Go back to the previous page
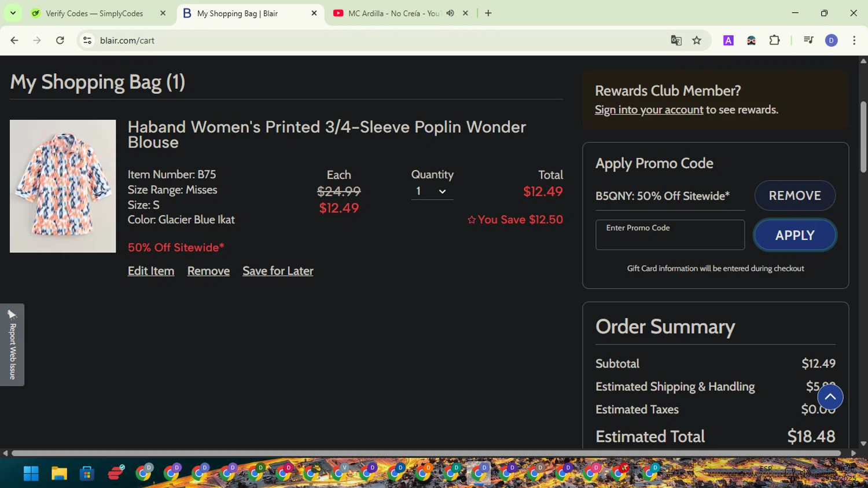 point(14,41)
